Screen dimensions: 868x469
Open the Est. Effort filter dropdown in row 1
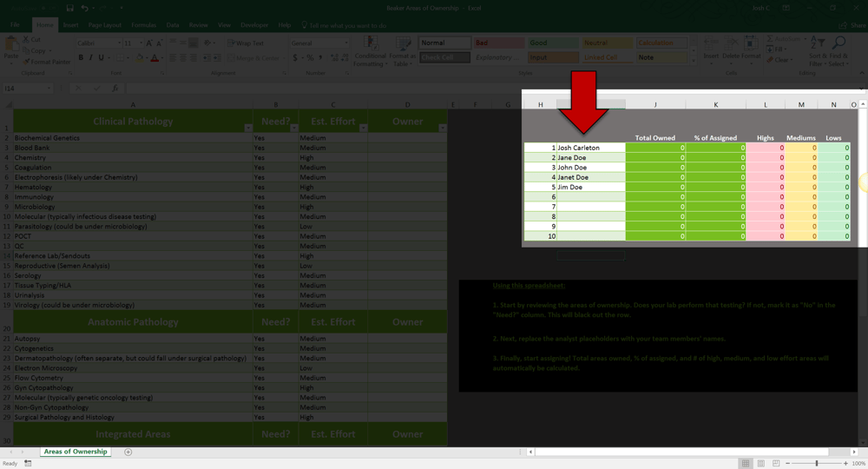(363, 128)
